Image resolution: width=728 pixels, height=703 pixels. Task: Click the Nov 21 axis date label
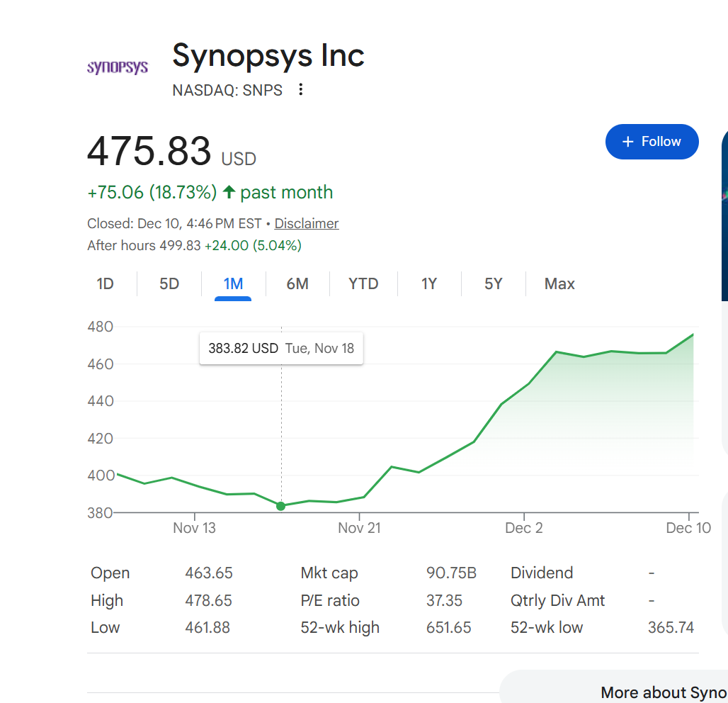point(359,528)
